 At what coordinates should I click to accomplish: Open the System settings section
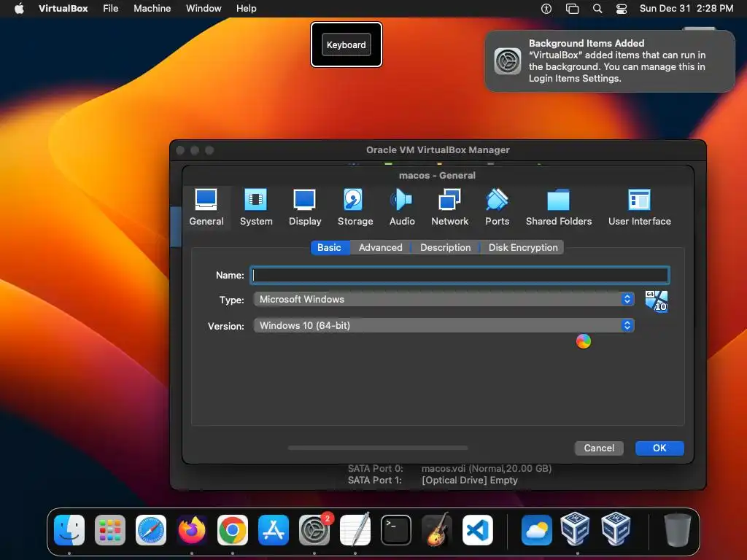[256, 208]
